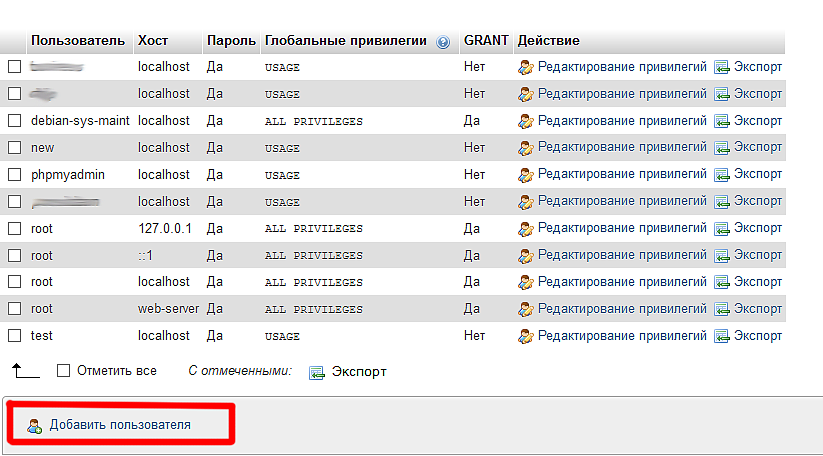Viewport: 823px width, 456px height.
Task: Click the up-arrow icon below the checkboxes
Action: tap(24, 371)
